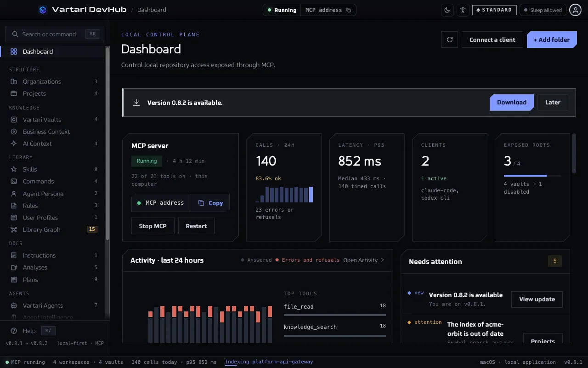
Task: Click the Business Context icon
Action: click(x=14, y=132)
